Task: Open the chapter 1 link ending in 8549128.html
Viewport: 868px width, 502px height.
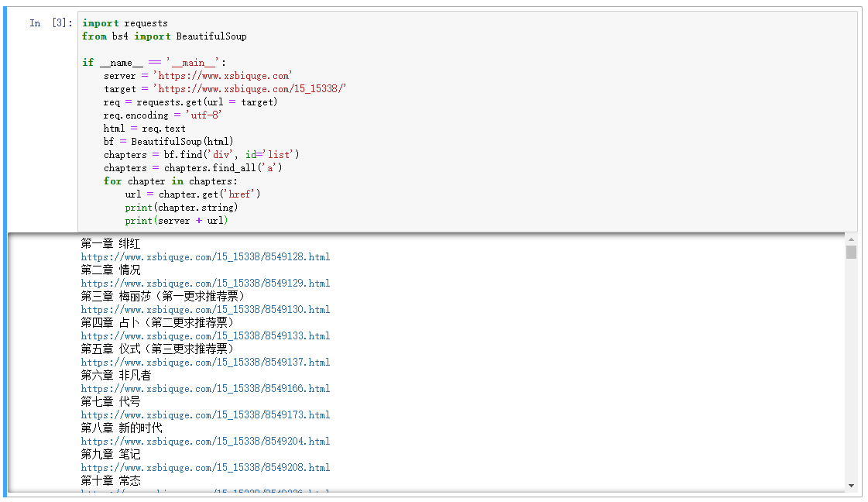Action: [x=205, y=256]
